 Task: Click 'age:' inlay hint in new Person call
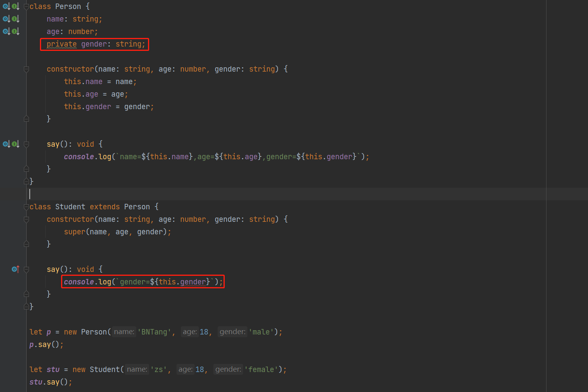point(190,332)
